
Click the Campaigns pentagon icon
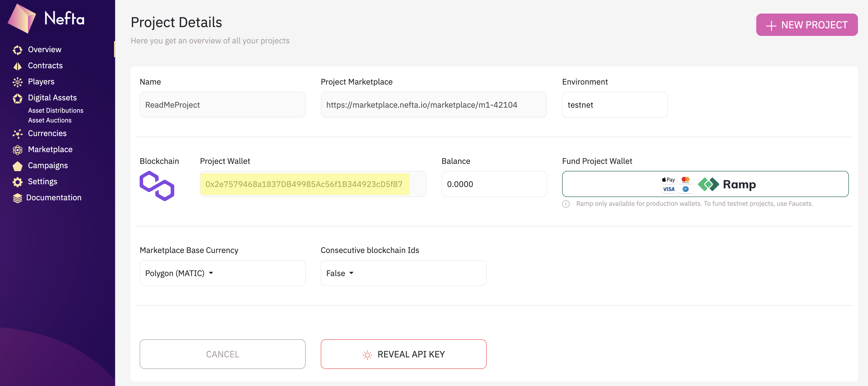click(x=18, y=166)
